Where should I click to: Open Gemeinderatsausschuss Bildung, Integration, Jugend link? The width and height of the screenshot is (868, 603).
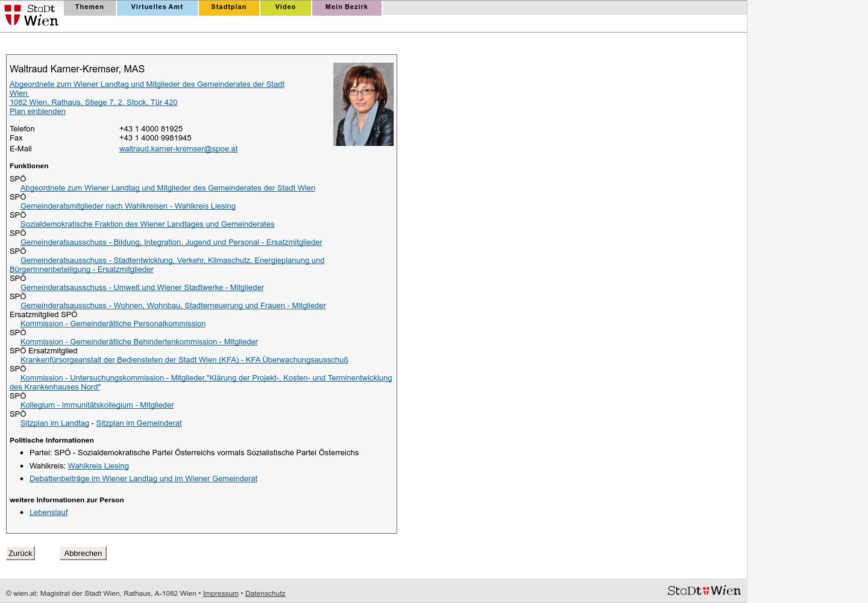[x=171, y=242]
